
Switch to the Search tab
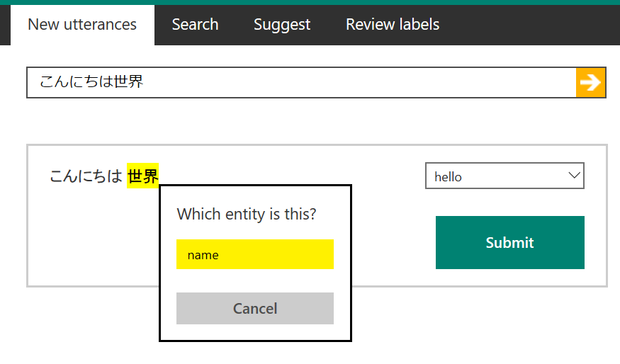(x=195, y=25)
